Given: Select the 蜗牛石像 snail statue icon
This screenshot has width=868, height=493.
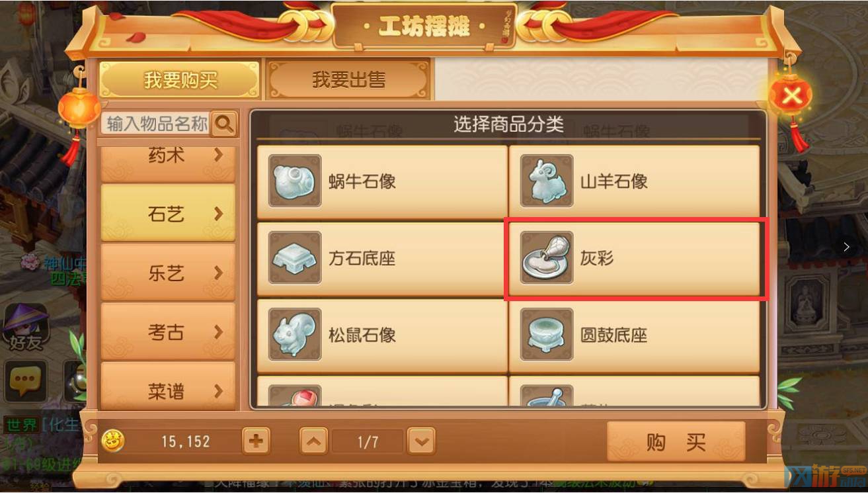Looking at the screenshot, I should 295,181.
